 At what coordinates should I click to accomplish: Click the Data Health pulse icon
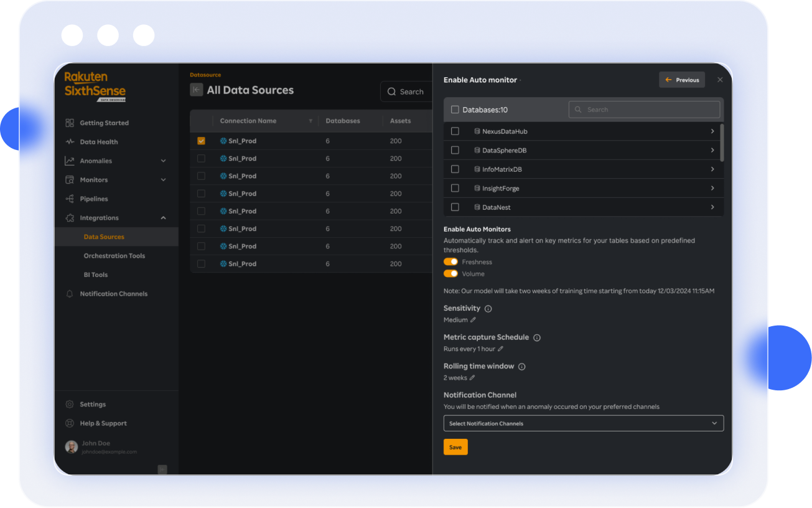(x=70, y=142)
